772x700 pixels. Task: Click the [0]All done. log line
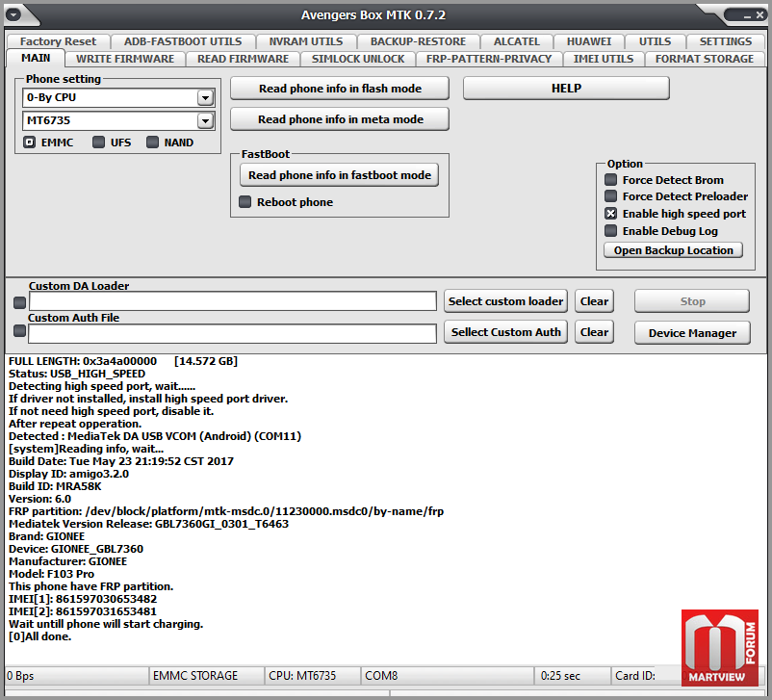(x=39, y=636)
